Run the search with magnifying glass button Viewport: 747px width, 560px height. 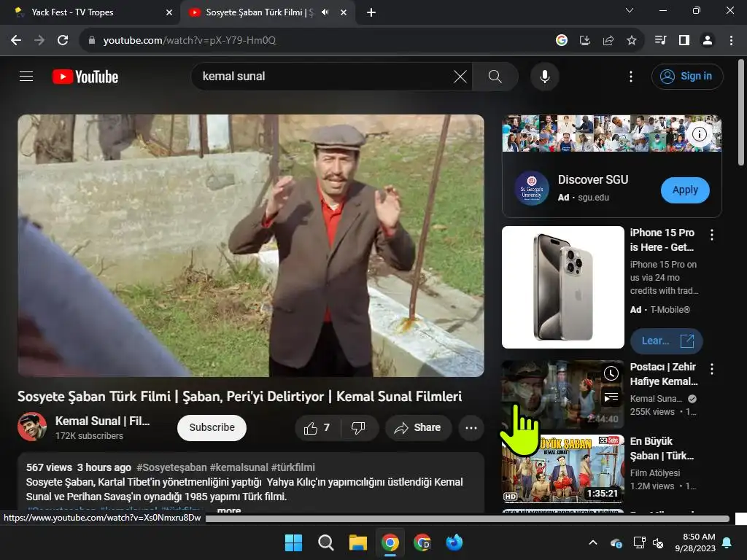(x=495, y=76)
